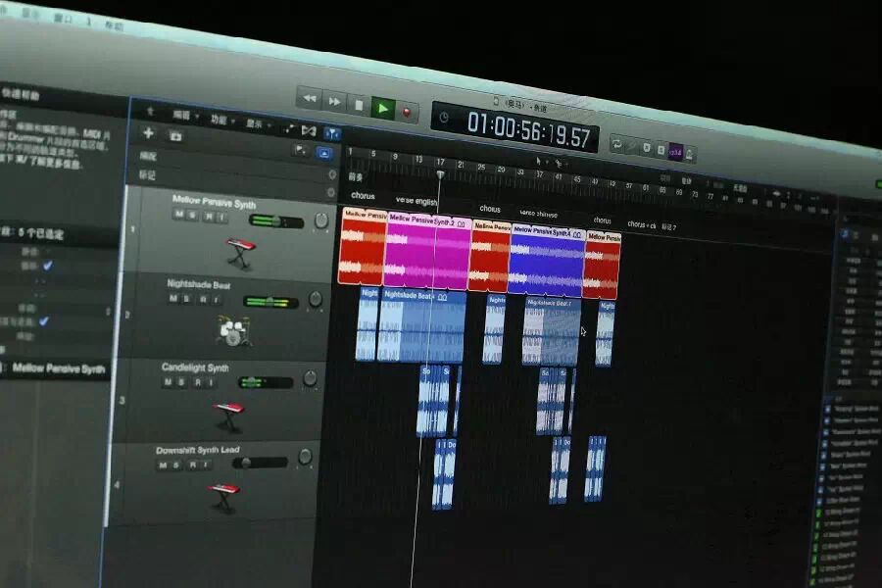Toggle the upper checkmark in region inspector
The width and height of the screenshot is (882, 588).
[48, 265]
